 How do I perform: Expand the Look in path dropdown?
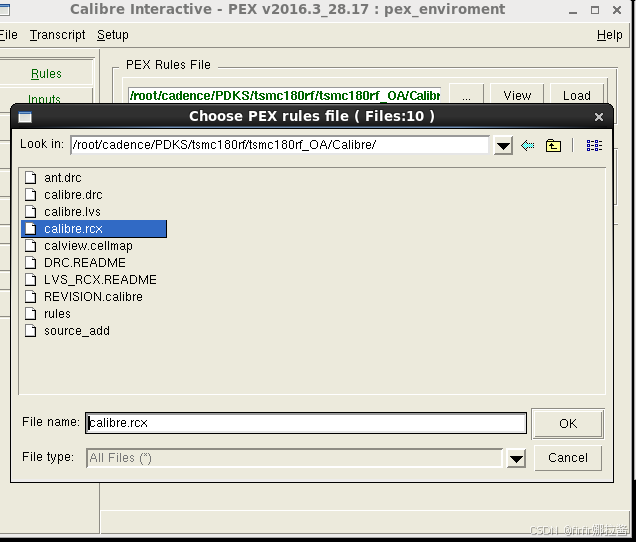click(x=503, y=146)
